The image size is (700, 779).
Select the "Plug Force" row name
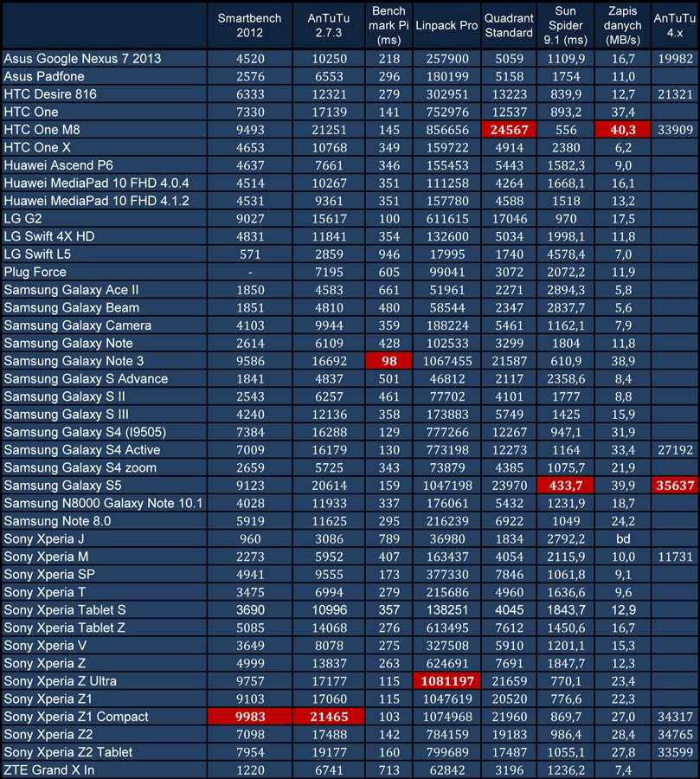(x=35, y=273)
